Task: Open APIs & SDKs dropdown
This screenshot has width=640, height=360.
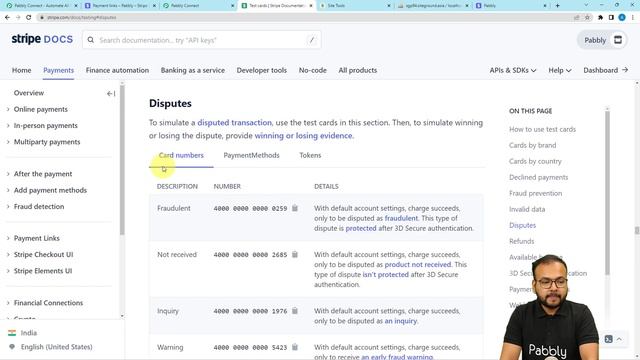Action: coord(513,70)
